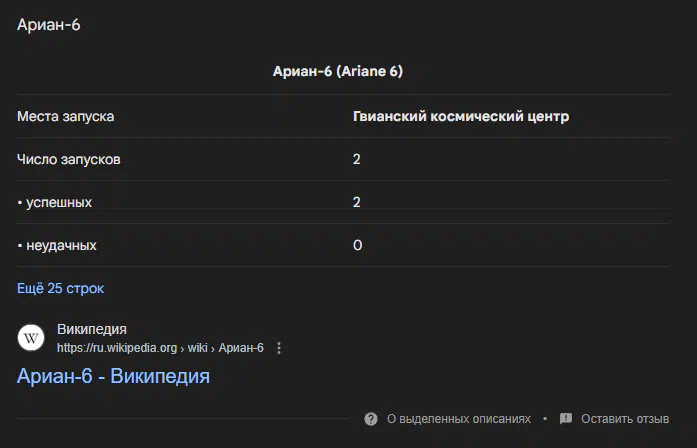Open the "Ариан-6 - Википедия" result link
697x448 pixels.
click(x=113, y=377)
